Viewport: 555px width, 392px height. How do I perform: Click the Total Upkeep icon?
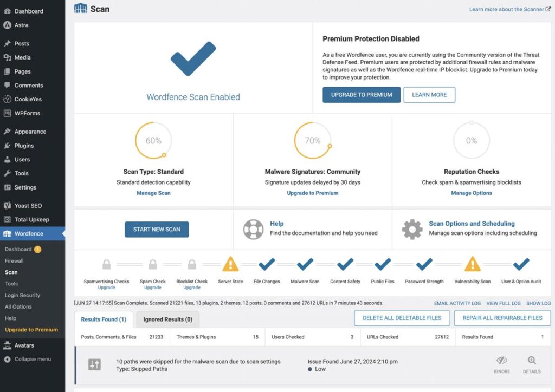coord(7,219)
